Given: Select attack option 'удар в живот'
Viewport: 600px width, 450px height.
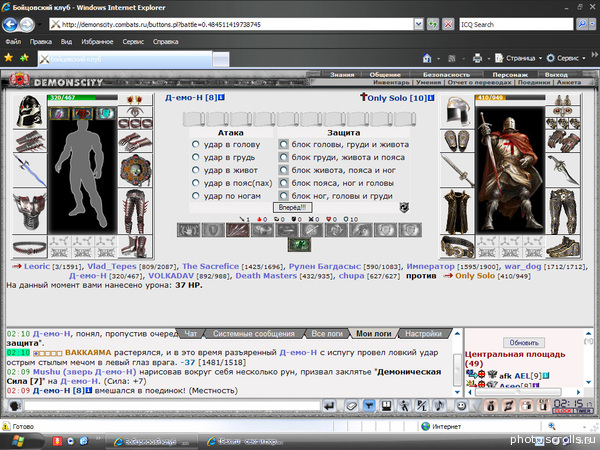Looking at the screenshot, I should pos(196,170).
